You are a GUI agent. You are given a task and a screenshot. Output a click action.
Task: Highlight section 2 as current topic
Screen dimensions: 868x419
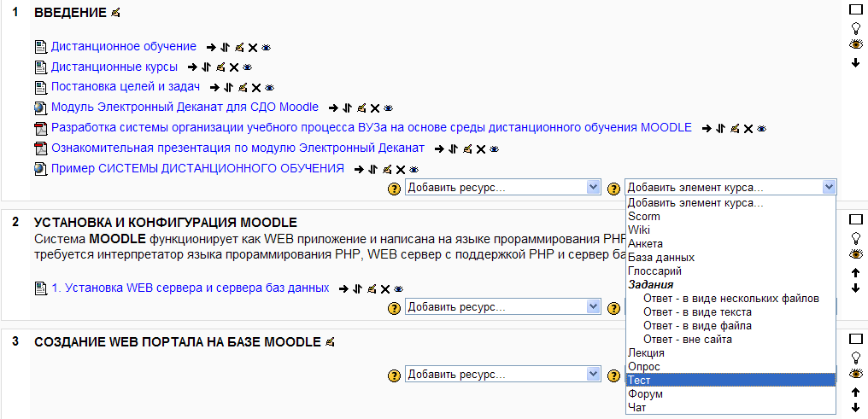(x=856, y=237)
